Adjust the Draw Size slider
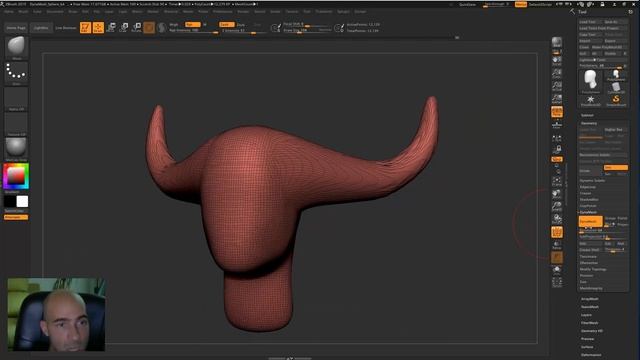The width and height of the screenshot is (640, 360). (307, 31)
